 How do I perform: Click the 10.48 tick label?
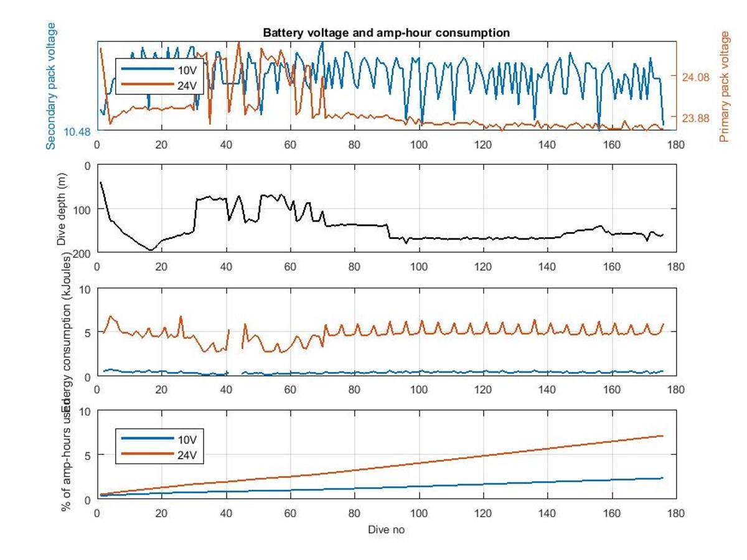78,131
